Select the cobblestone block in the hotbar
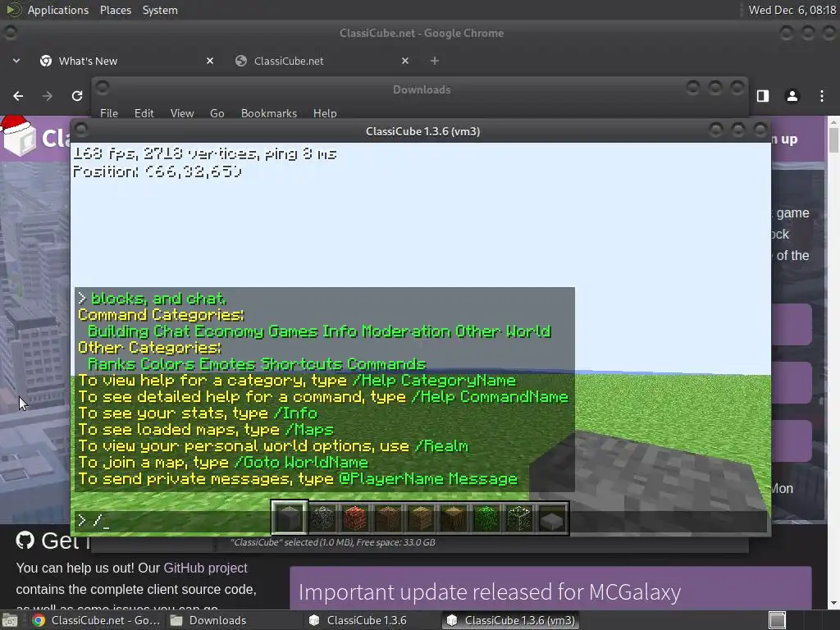The image size is (840, 630). (x=322, y=518)
